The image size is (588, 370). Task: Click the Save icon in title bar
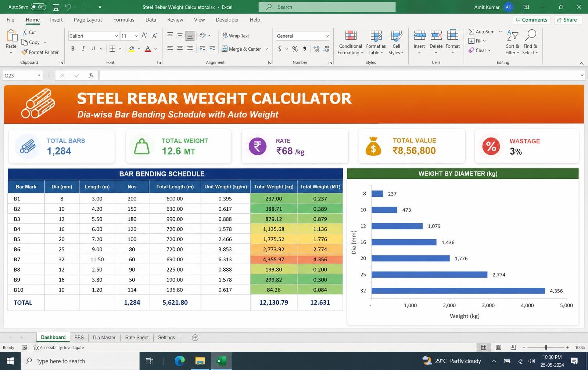point(56,7)
